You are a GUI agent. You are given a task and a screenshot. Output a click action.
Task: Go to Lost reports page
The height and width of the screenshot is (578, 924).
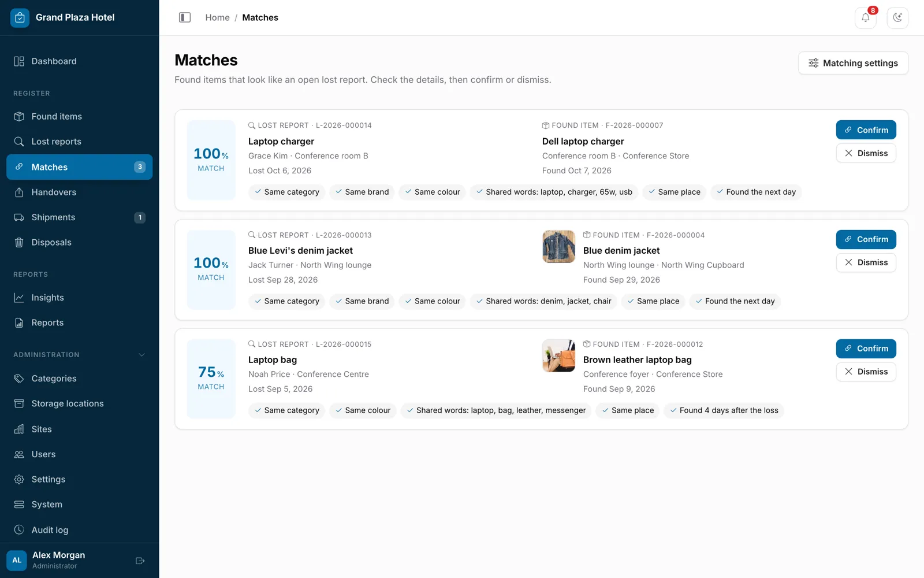click(x=80, y=142)
